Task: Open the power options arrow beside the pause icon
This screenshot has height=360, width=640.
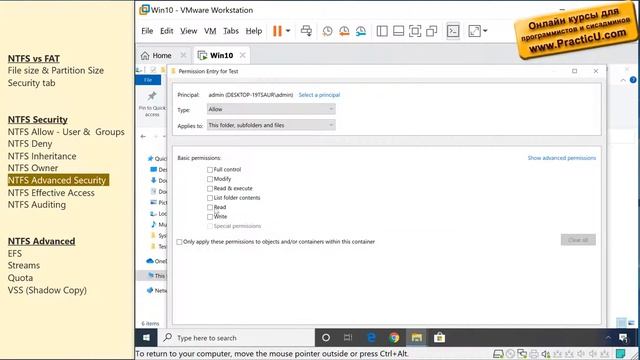Action: click(x=288, y=31)
